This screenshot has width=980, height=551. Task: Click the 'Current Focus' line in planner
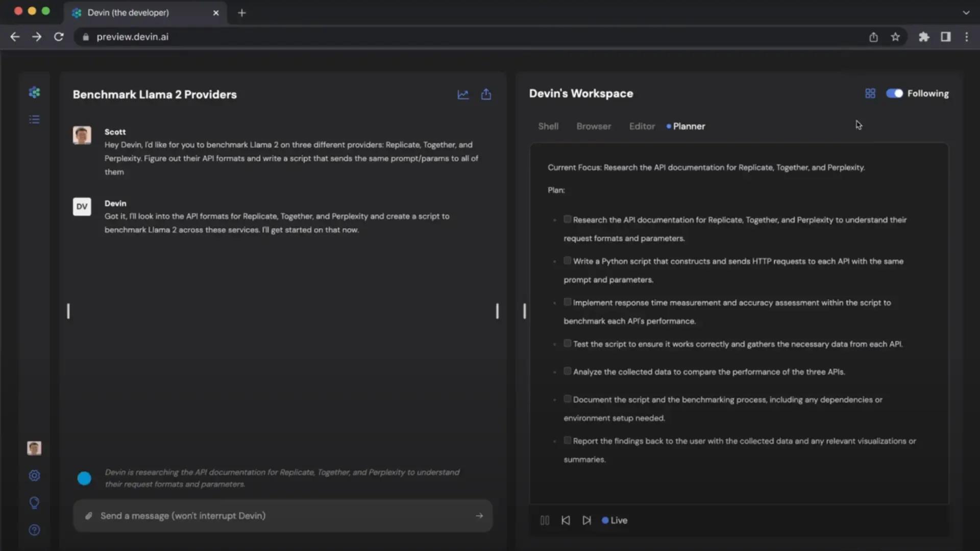[706, 167]
